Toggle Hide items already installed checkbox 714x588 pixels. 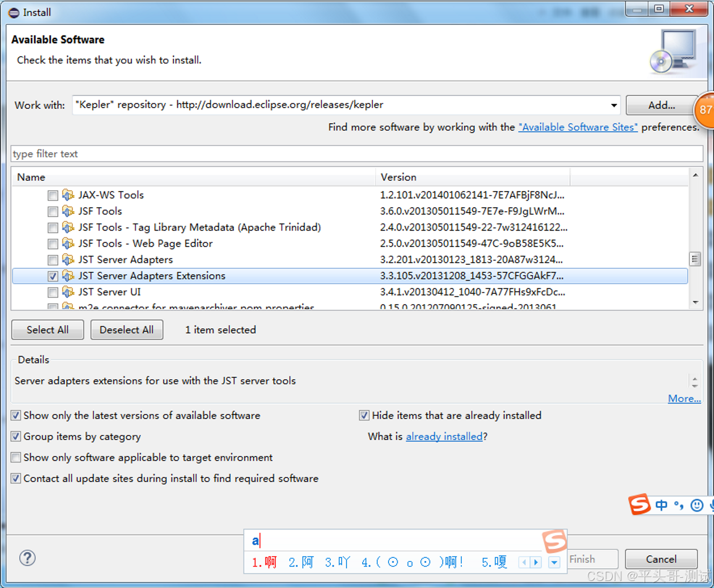[x=364, y=415]
